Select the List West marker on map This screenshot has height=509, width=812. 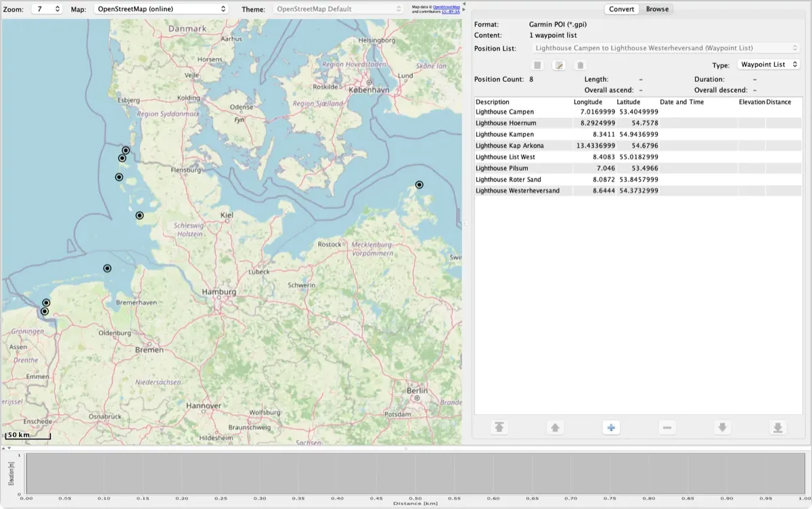126,150
